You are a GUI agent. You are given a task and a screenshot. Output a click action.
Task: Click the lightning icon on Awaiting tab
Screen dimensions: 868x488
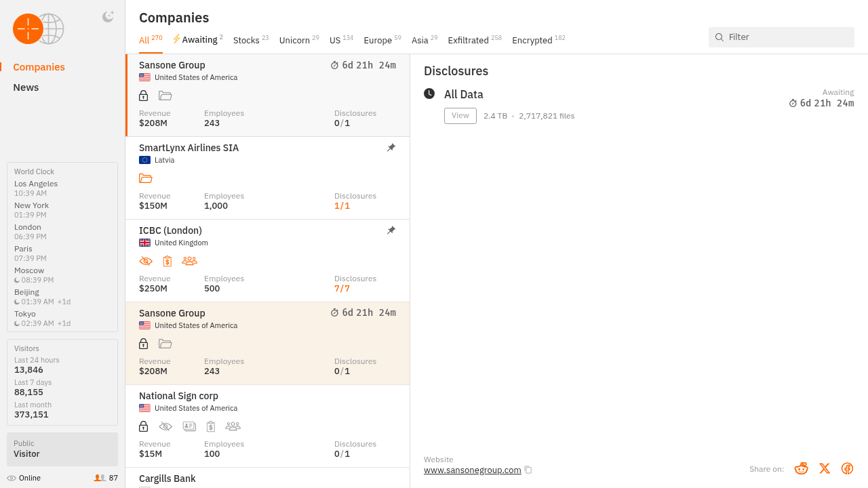tap(176, 39)
